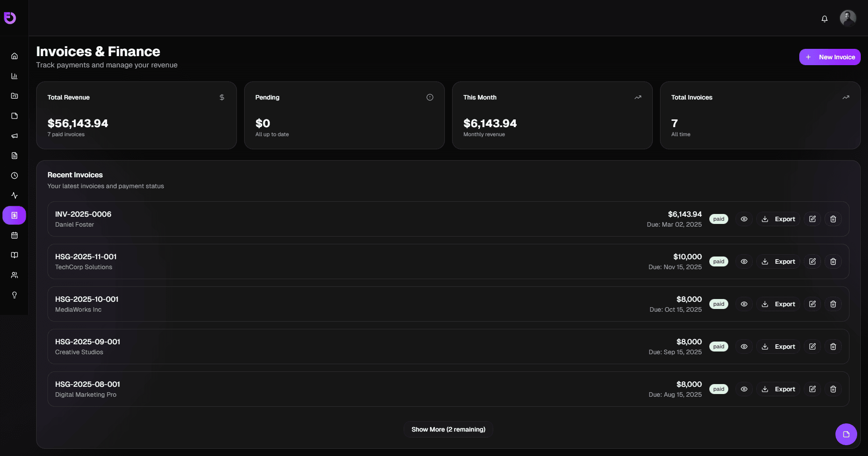View invoice INV-2025-0006 using eye icon

tap(744, 219)
